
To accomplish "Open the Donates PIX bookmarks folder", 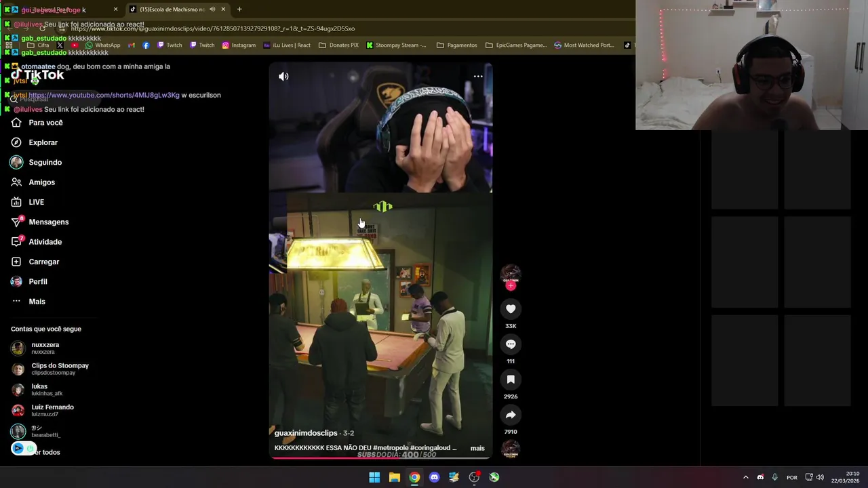I will coord(338,45).
